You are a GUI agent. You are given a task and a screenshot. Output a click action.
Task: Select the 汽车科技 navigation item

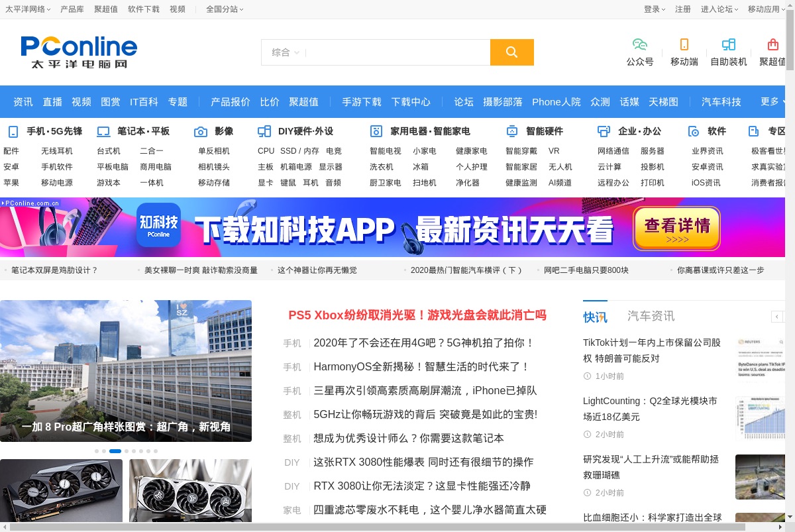721,101
